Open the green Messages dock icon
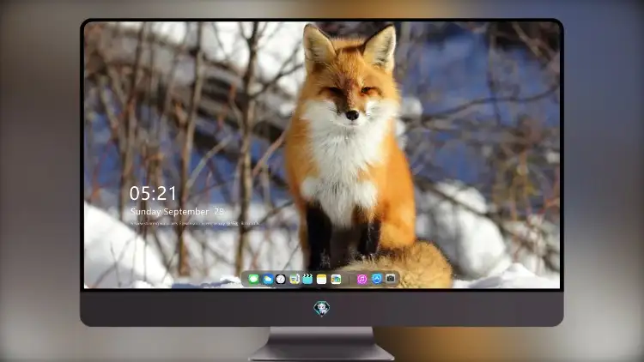The image size is (644, 362). (254, 280)
